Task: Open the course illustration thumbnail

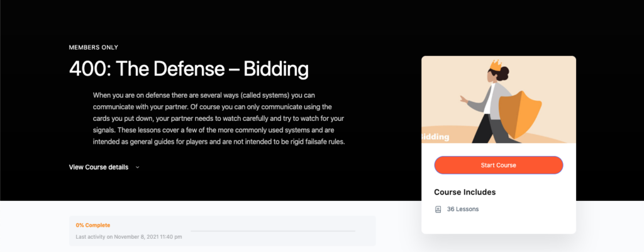Action: (x=499, y=100)
